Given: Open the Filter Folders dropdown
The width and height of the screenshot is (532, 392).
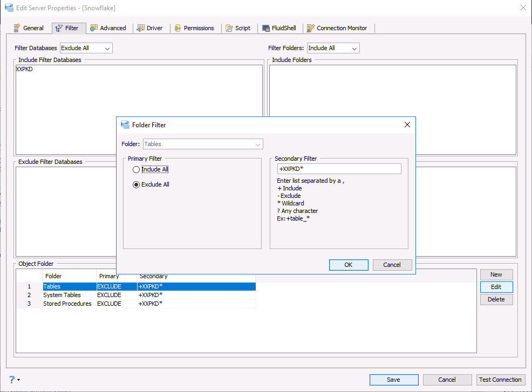Looking at the screenshot, I should point(333,48).
